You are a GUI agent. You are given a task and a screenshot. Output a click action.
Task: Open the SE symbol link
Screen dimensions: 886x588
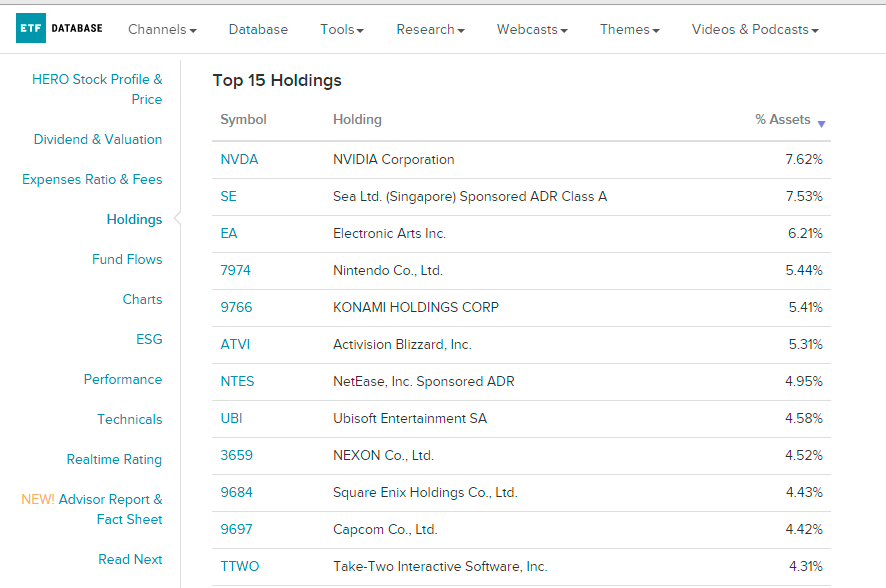point(228,197)
